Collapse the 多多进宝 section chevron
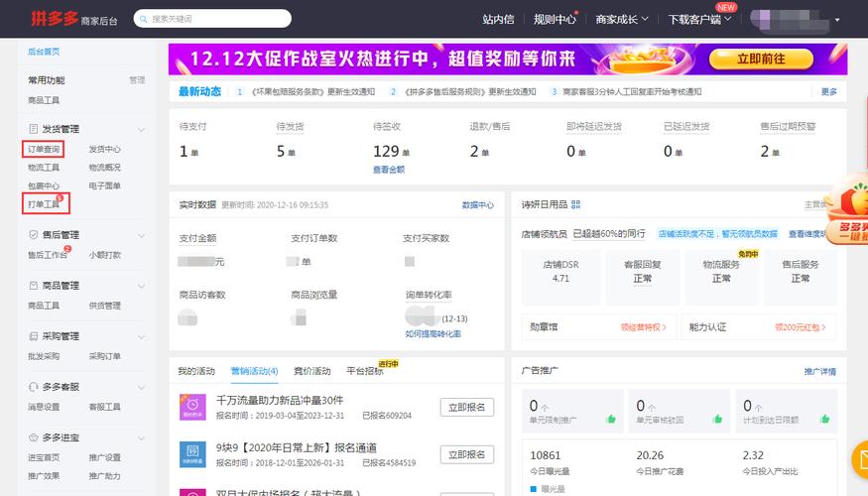 (x=142, y=437)
